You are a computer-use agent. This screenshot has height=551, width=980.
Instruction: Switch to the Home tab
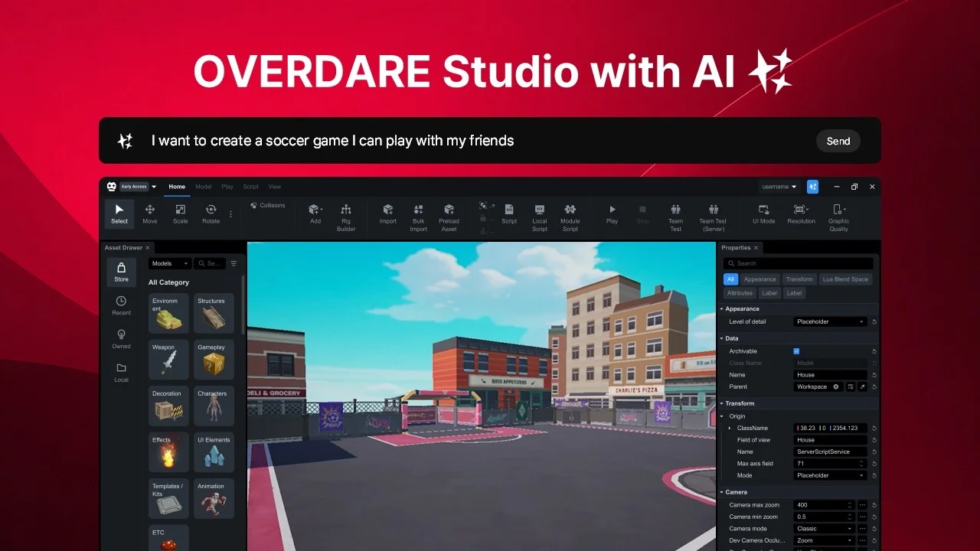pos(177,187)
